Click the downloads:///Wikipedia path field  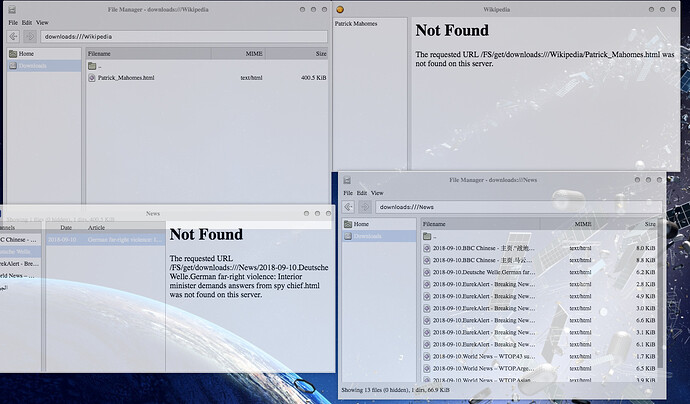coord(184,37)
